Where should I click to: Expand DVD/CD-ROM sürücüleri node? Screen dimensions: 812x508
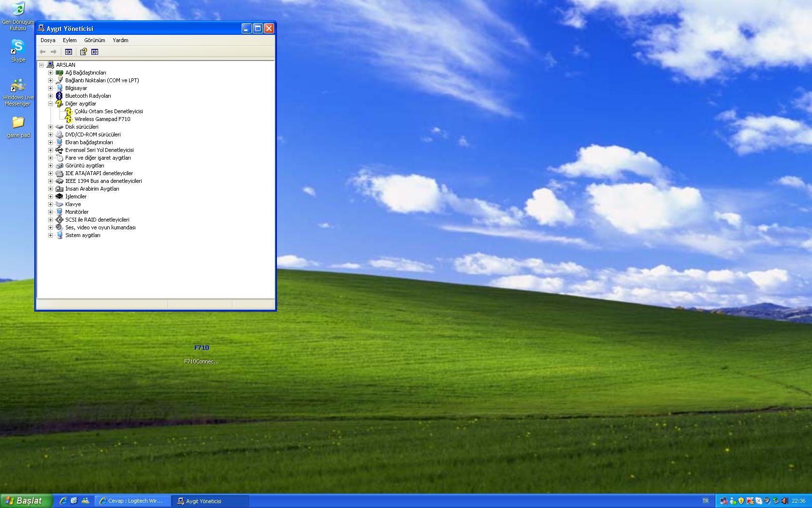pyautogui.click(x=50, y=134)
